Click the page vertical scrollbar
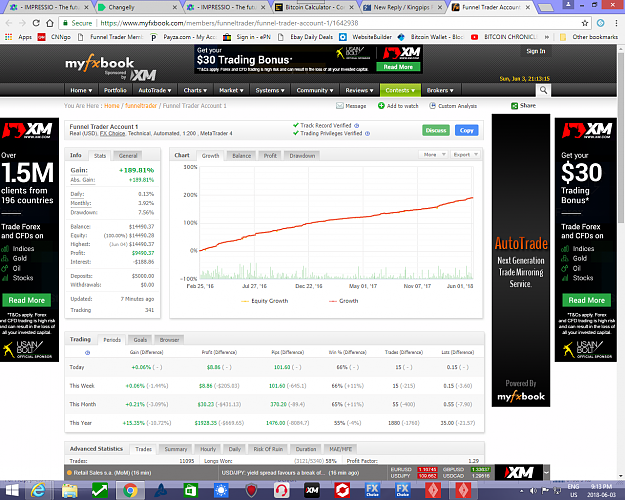Viewport: 625px width, 500px height. [621, 136]
